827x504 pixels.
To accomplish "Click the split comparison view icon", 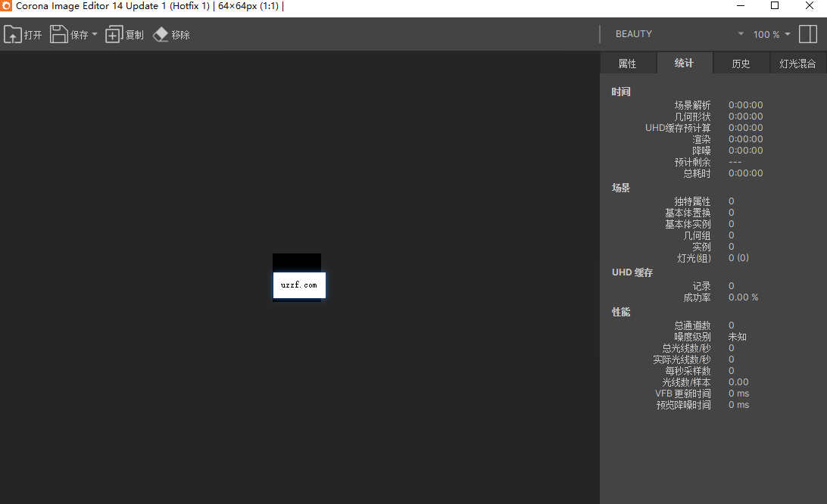I will [808, 33].
